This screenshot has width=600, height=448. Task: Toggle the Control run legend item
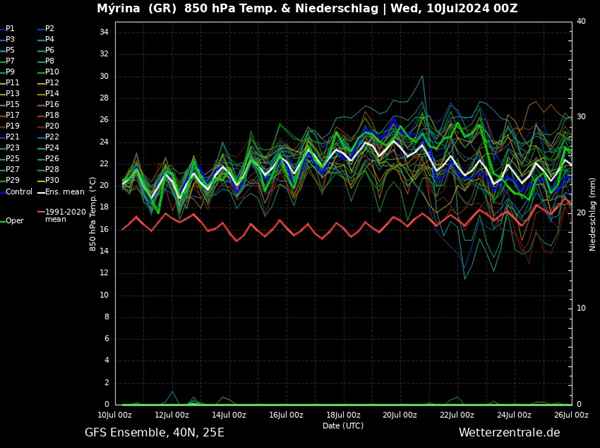pyautogui.click(x=18, y=191)
